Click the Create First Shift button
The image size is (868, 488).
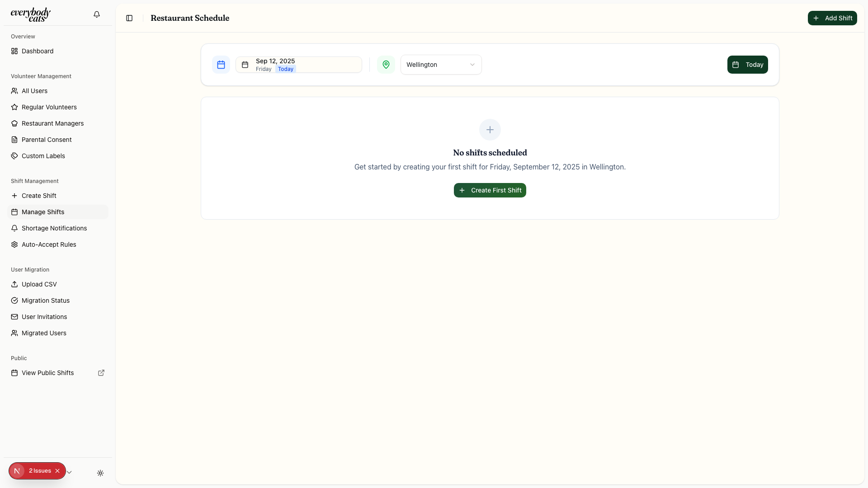pos(490,190)
